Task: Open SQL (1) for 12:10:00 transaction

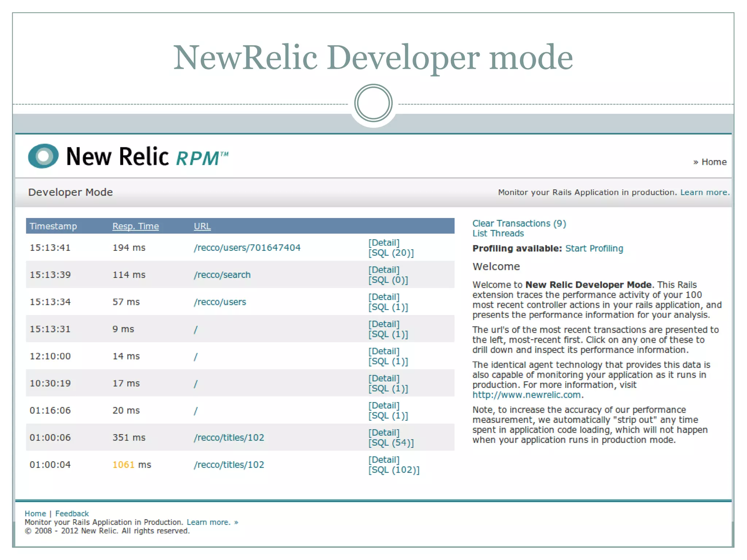Action: tap(388, 361)
